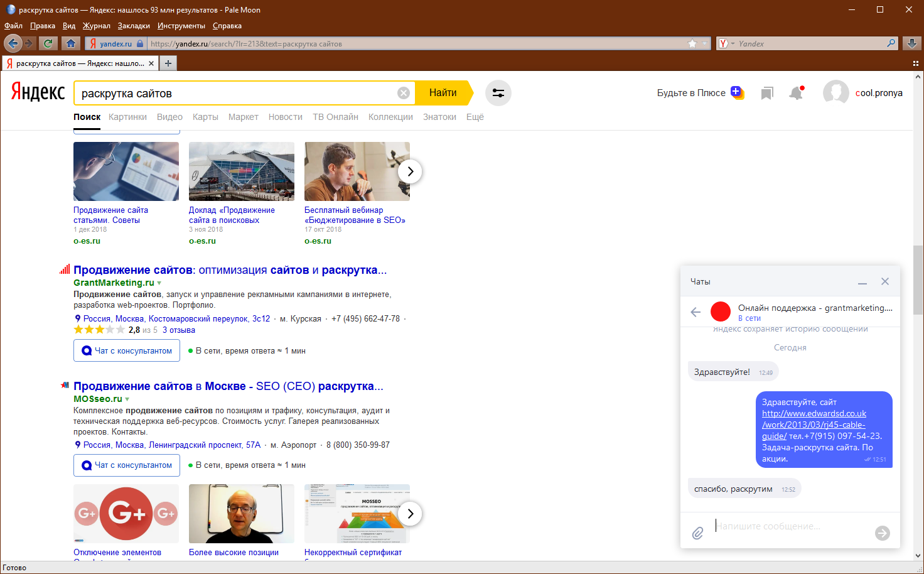This screenshot has height=574, width=924.
Task: Open the search engine selector dropdown
Action: (726, 43)
